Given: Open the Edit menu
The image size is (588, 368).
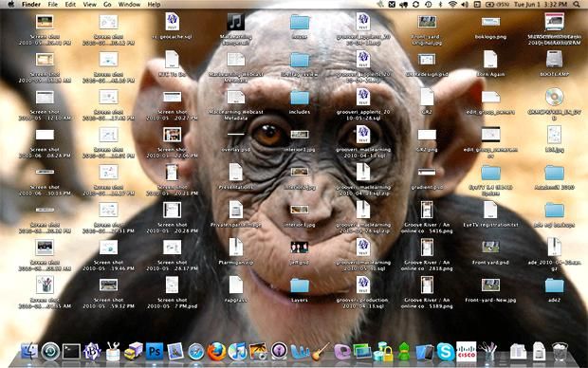Looking at the screenshot, I should point(70,5).
